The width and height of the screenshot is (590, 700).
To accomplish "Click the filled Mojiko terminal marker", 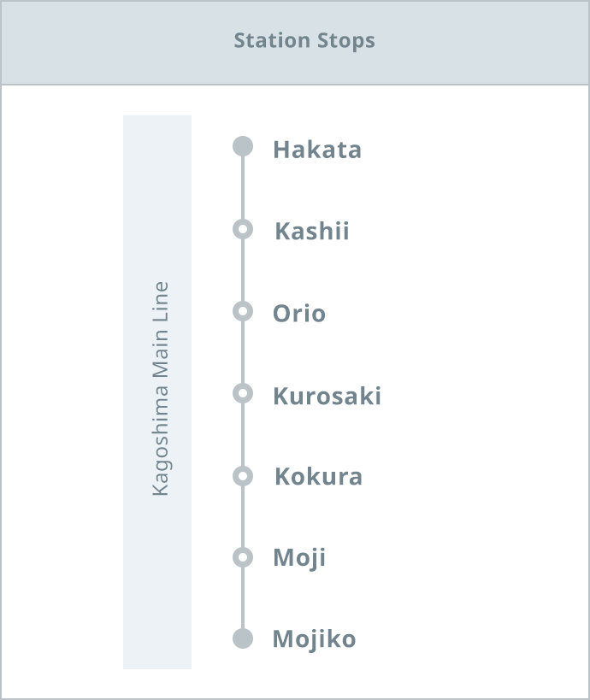I will tap(243, 638).
